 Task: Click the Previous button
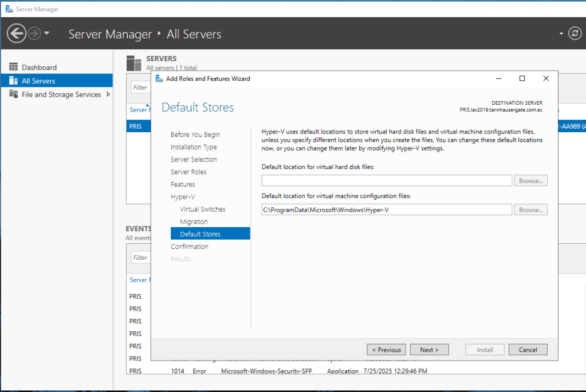click(386, 350)
